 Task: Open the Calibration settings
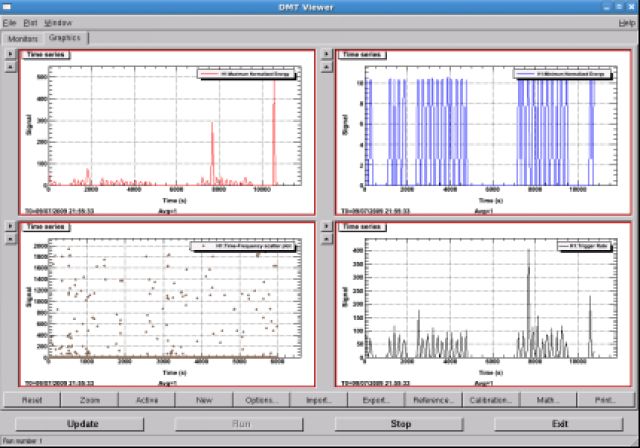[491, 400]
